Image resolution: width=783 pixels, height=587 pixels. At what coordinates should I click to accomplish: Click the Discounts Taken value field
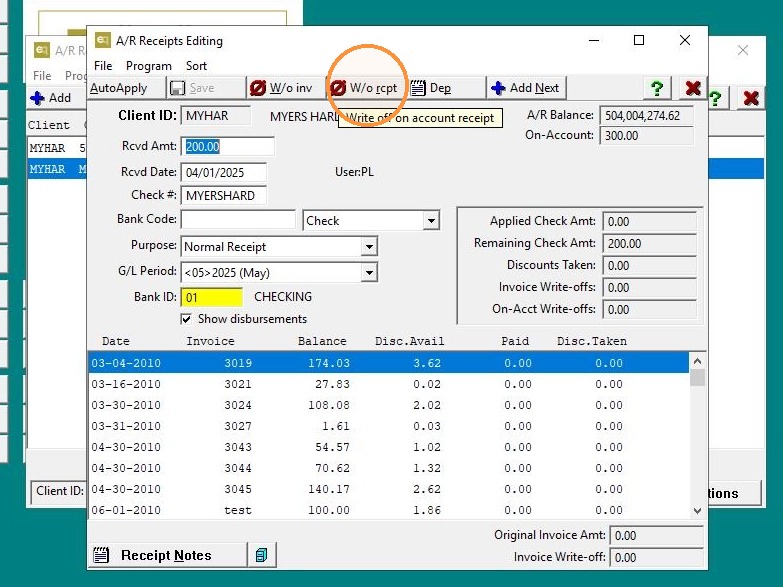click(650, 265)
